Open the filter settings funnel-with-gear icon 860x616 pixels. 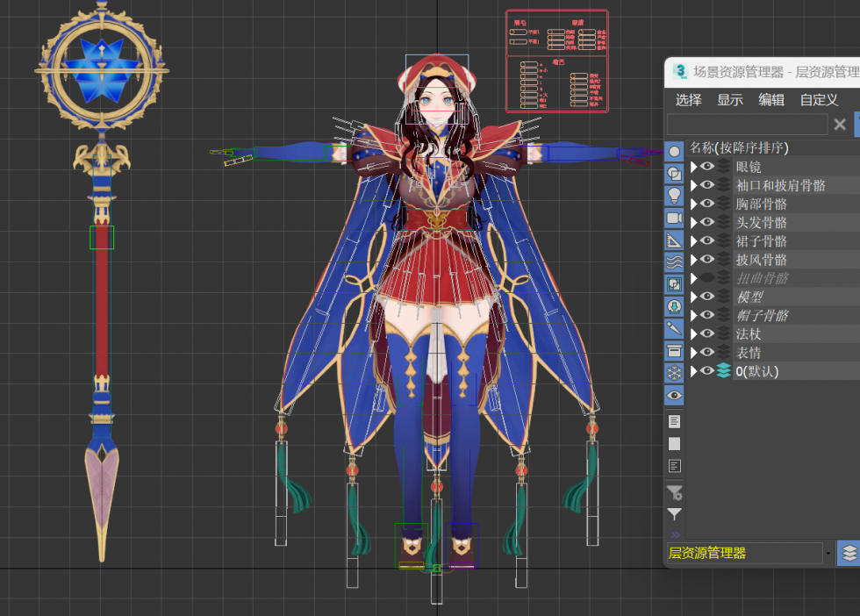674,492
